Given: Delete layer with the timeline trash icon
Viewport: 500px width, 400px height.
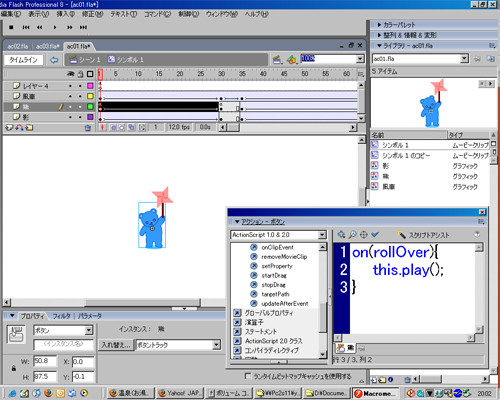Looking at the screenshot, I should click(x=87, y=127).
